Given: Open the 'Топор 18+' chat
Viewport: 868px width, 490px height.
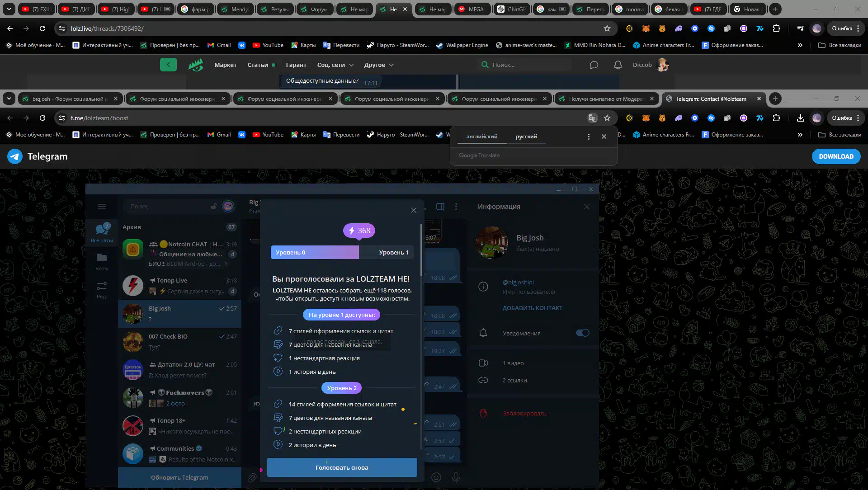Looking at the screenshot, I should 179,426.
